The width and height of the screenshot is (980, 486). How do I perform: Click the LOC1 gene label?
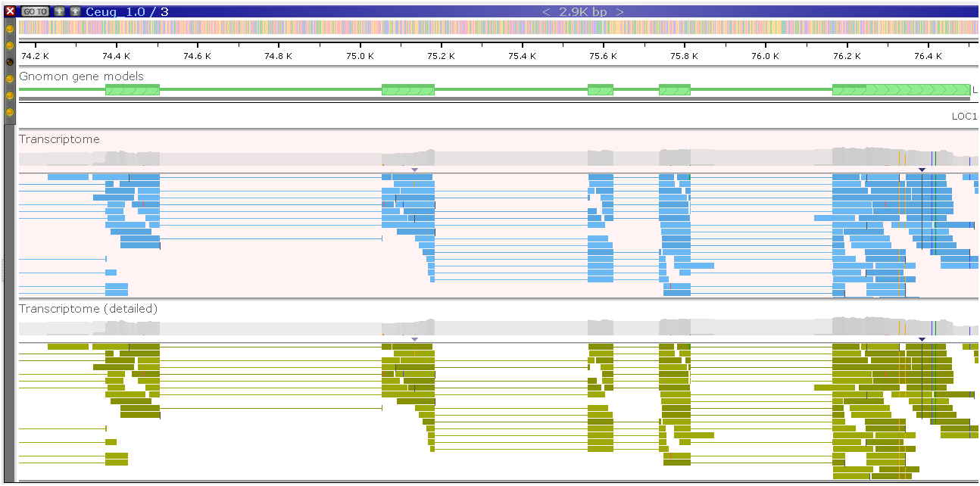pos(964,117)
